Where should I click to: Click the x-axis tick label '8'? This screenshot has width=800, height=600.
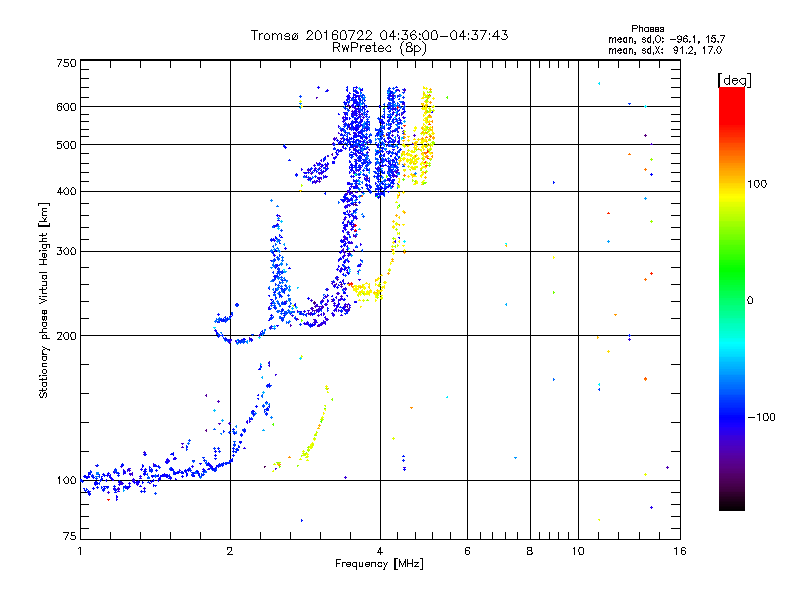click(x=530, y=551)
